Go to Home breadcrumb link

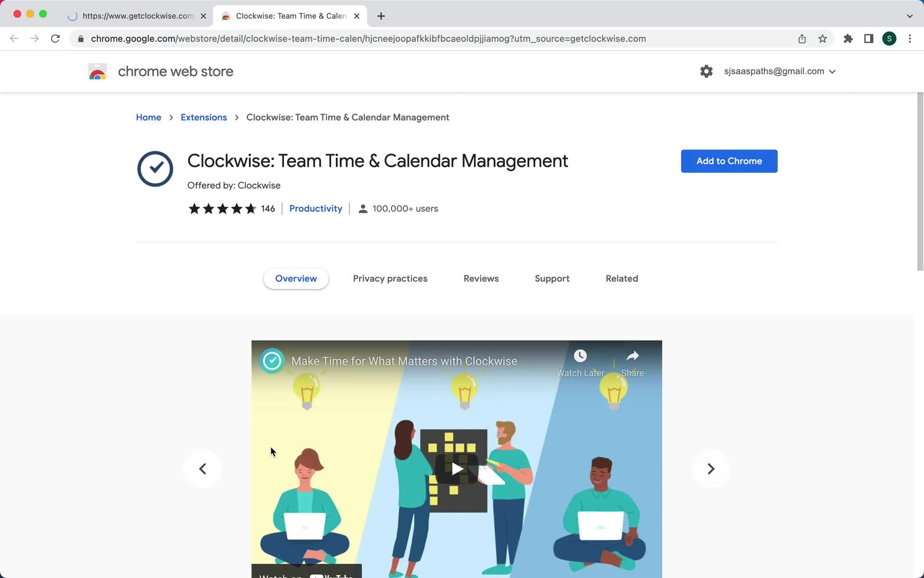[148, 118]
